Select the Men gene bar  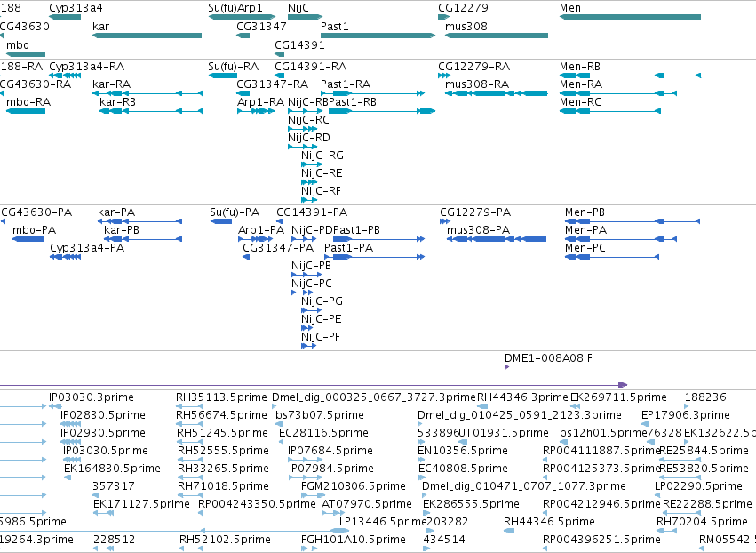(x=630, y=17)
